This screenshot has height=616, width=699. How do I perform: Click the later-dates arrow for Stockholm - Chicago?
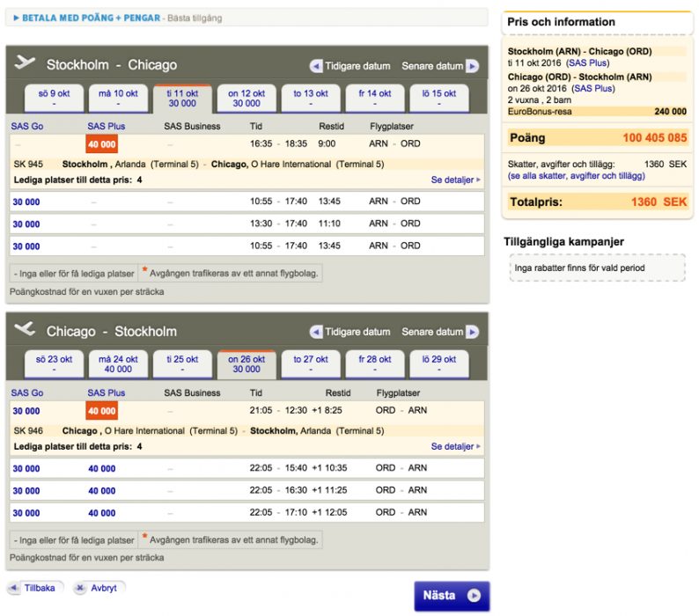[x=472, y=66]
